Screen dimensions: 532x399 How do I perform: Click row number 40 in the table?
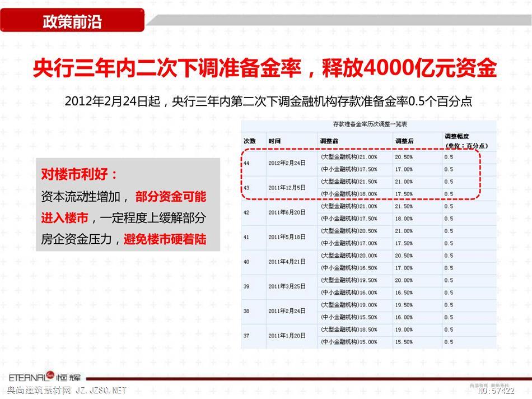(x=246, y=262)
